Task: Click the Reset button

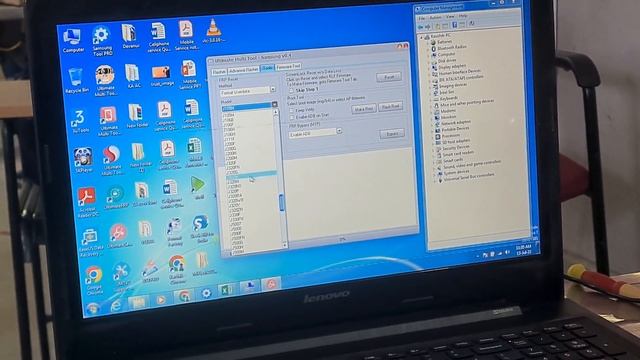Action: tap(389, 77)
